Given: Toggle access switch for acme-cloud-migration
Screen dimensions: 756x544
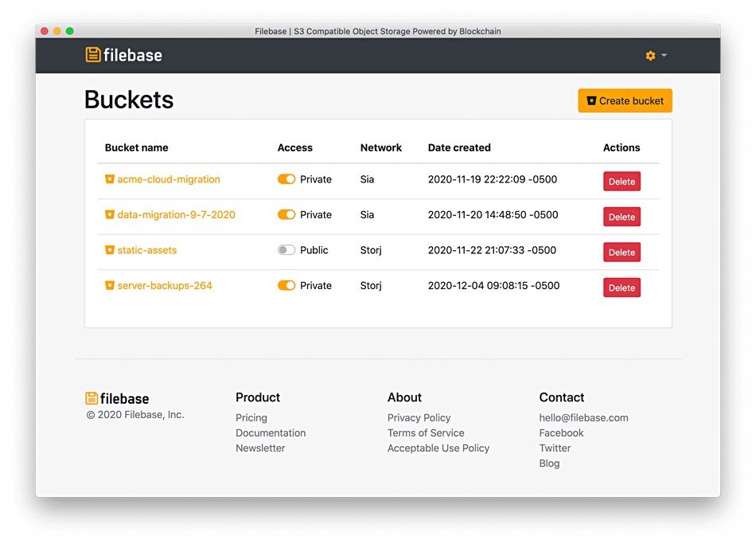Looking at the screenshot, I should pos(286,179).
